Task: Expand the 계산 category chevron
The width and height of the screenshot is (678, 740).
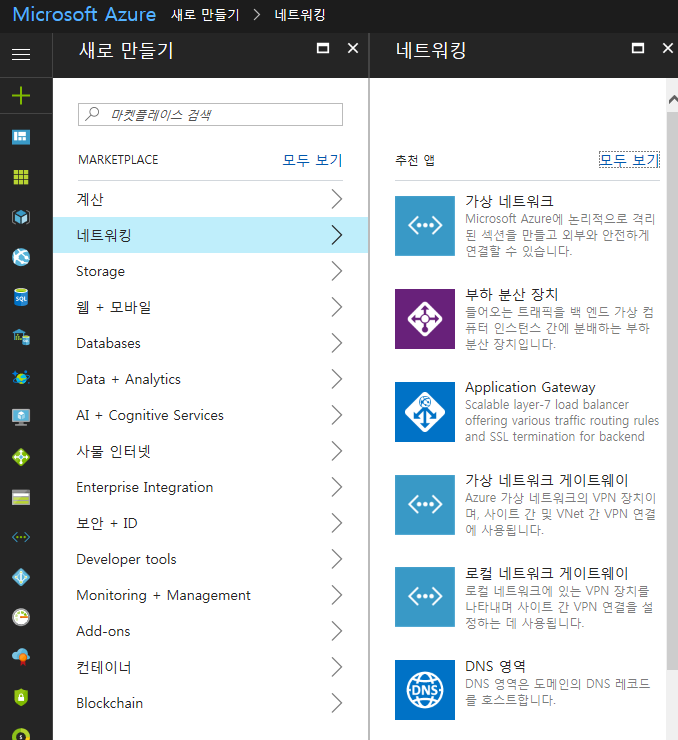Action: pos(336,199)
